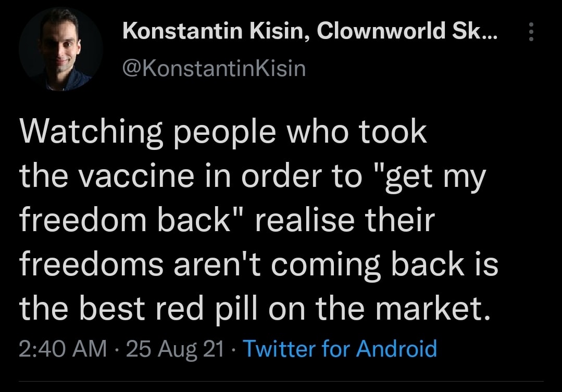Image resolution: width=562 pixels, height=392 pixels.
Task: Select the 25 Aug 21 date
Action: point(174,348)
